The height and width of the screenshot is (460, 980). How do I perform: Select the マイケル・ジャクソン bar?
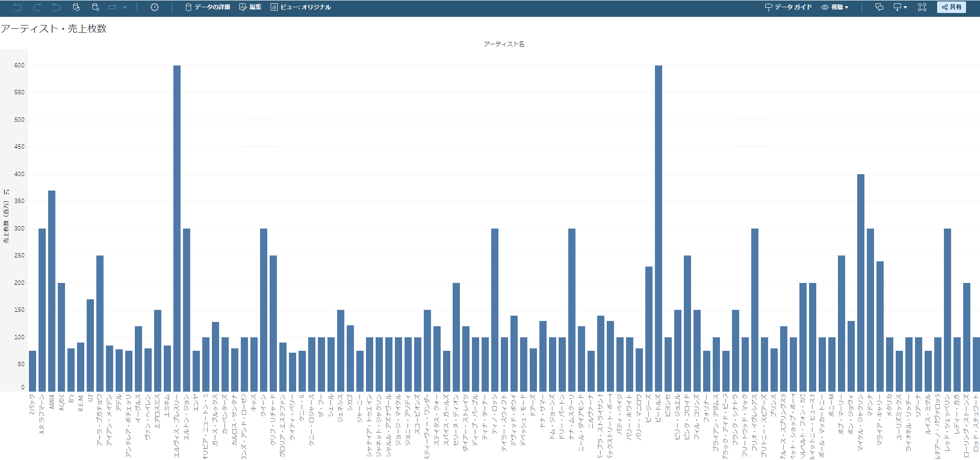point(861,282)
